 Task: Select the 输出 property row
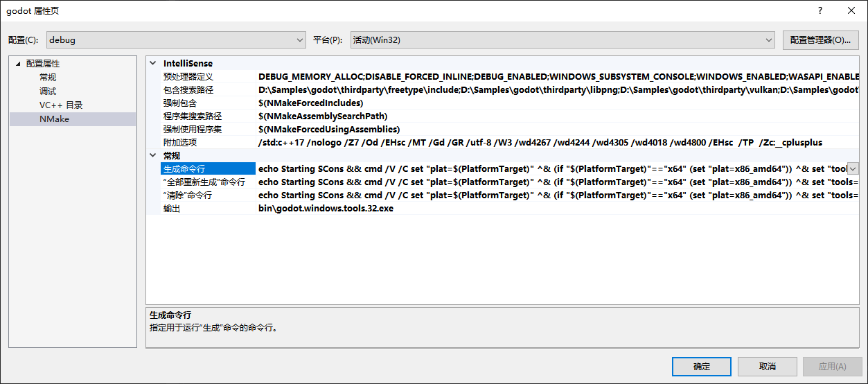[x=503, y=208]
